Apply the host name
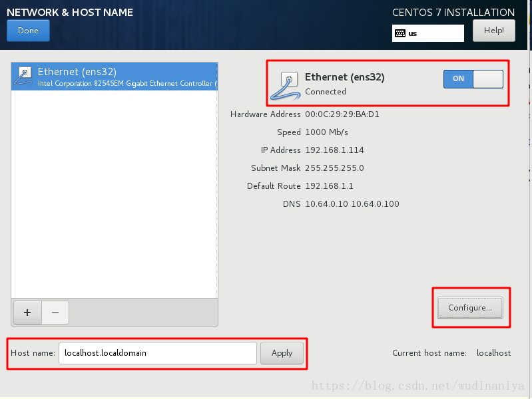This screenshot has height=399, width=532. coord(282,353)
